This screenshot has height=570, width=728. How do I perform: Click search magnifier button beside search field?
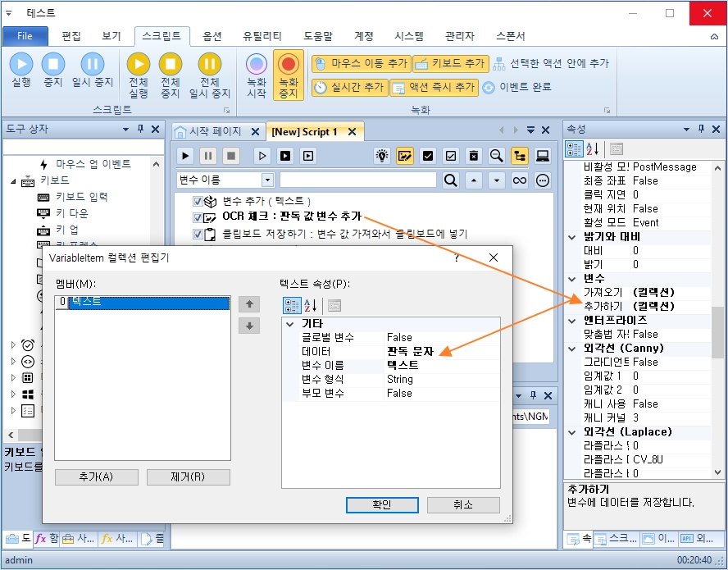tap(450, 180)
